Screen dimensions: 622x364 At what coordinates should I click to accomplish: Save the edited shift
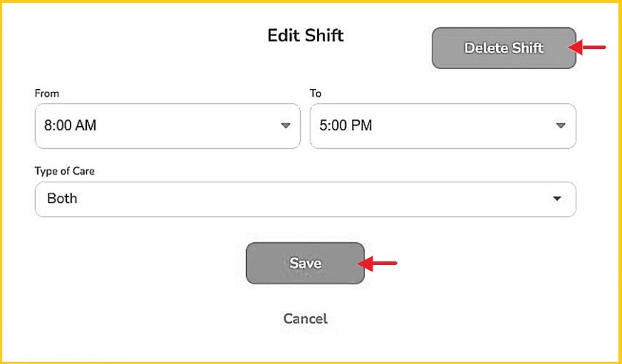coord(305,264)
